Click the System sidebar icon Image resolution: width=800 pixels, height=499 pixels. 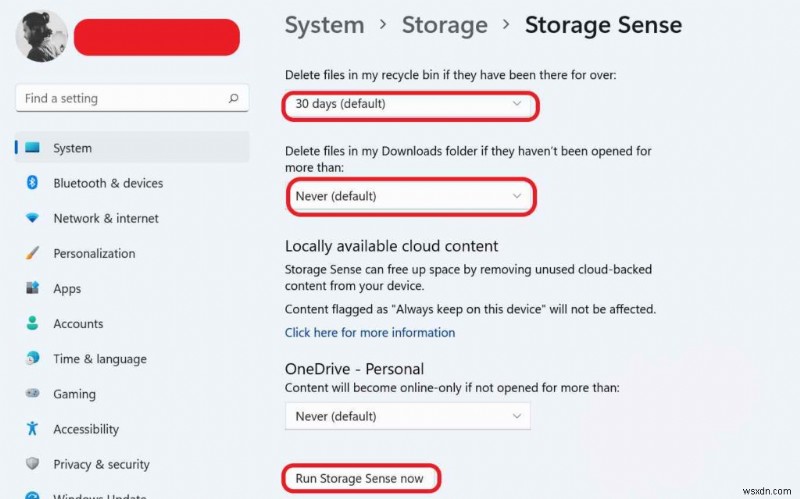coord(33,148)
